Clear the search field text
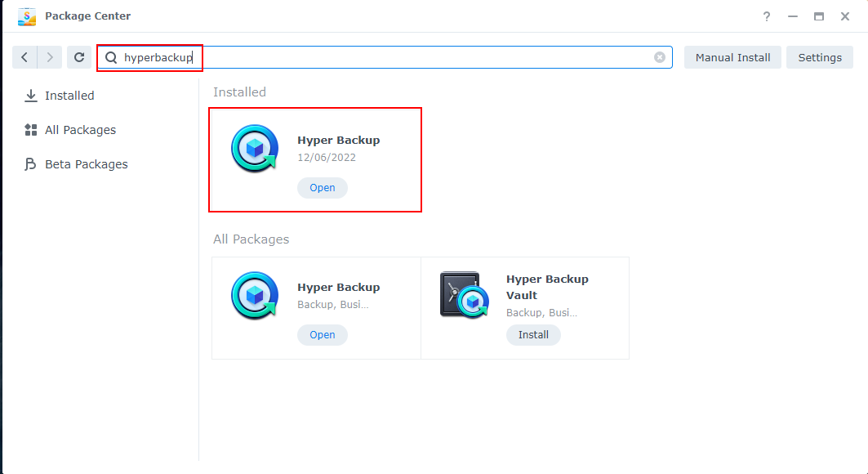Screen dimensions: 868x474 660,57
